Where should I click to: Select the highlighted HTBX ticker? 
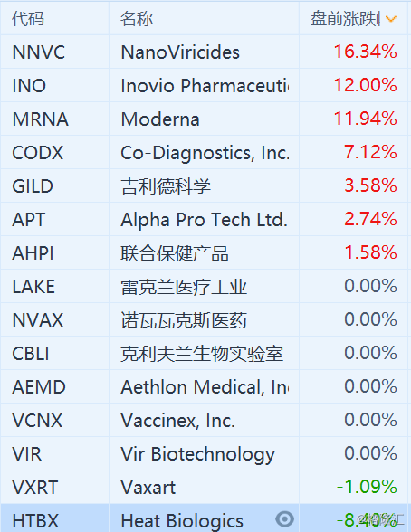35,521
